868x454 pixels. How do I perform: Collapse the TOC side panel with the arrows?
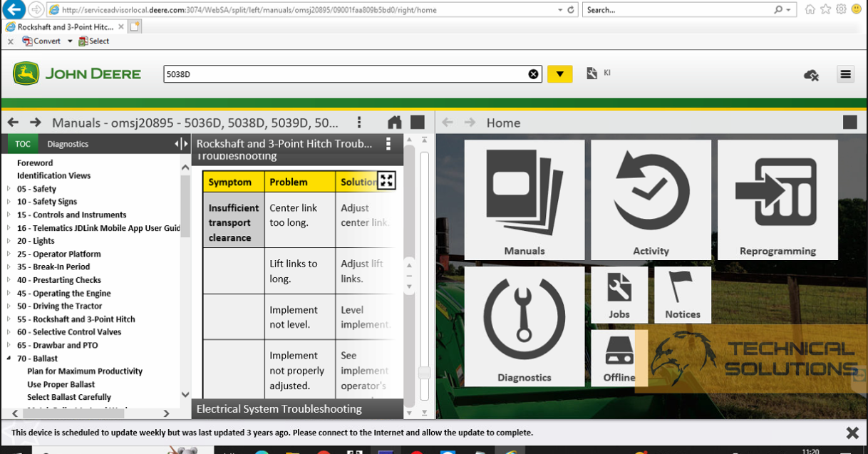click(x=180, y=143)
